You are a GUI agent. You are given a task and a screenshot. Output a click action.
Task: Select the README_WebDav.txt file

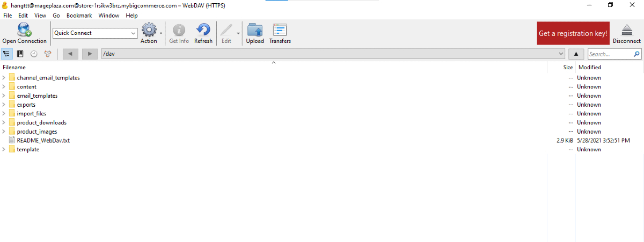click(43, 141)
